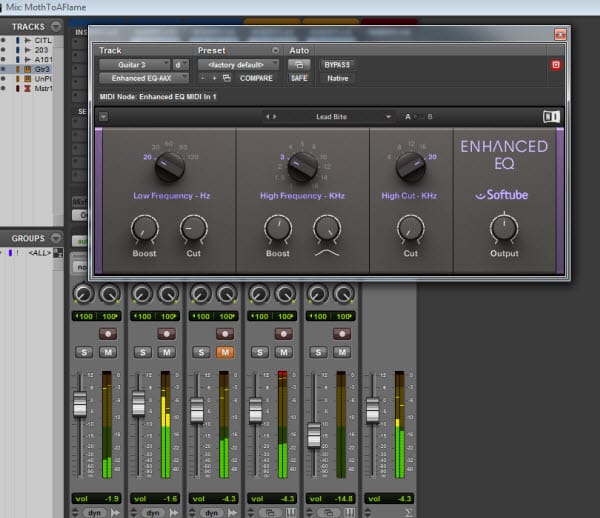The width and height of the screenshot is (600, 518).
Task: Step to next preset with plus button
Action: click(x=214, y=78)
